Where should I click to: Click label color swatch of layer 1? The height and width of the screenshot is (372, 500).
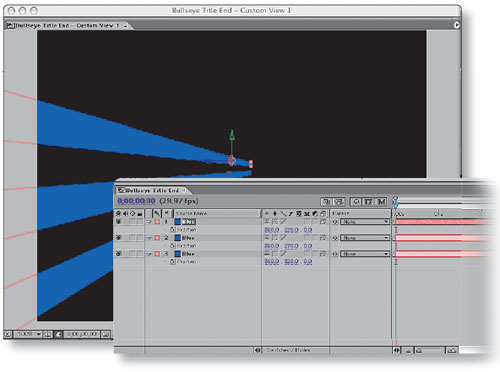[157, 222]
